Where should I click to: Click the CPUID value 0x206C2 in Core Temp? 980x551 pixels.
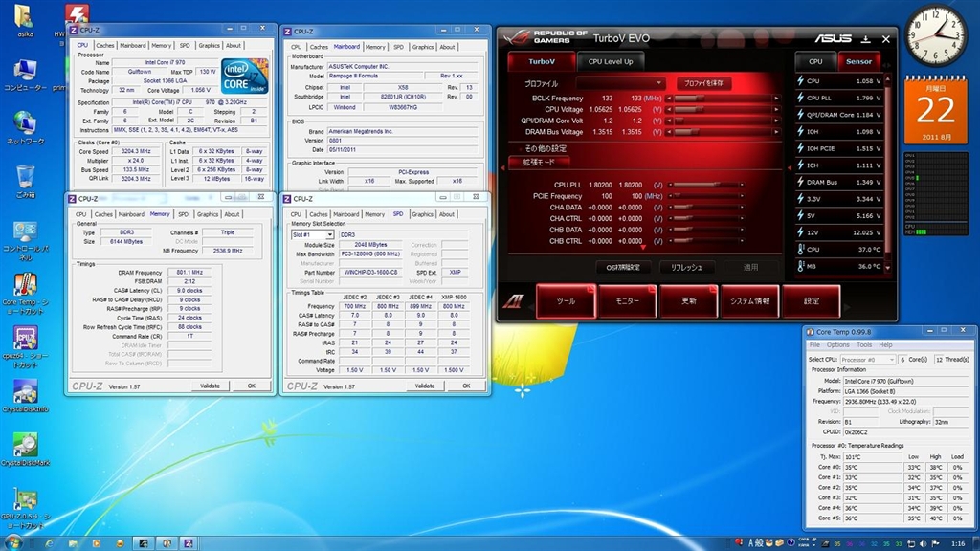pyautogui.click(x=856, y=432)
